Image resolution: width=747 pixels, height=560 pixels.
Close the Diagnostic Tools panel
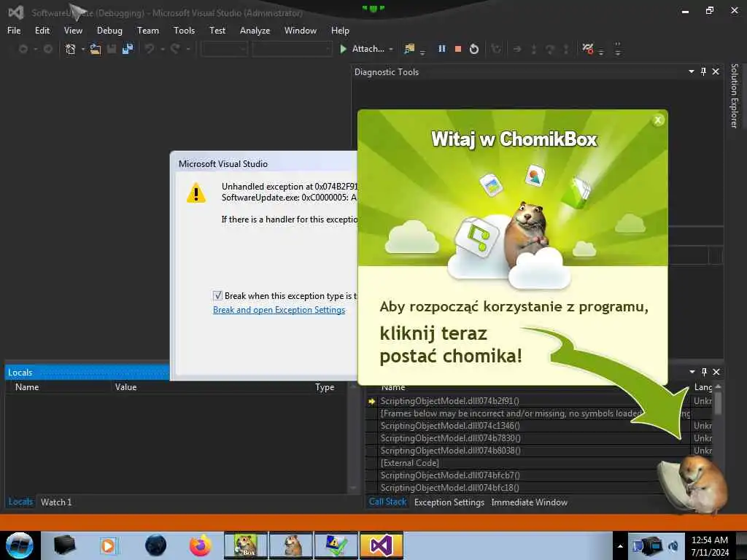[716, 71]
